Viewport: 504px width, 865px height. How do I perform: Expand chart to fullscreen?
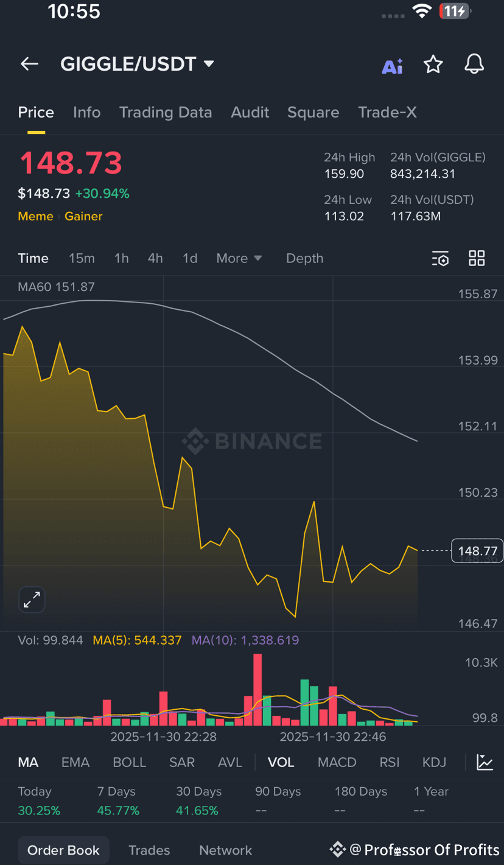(x=32, y=600)
